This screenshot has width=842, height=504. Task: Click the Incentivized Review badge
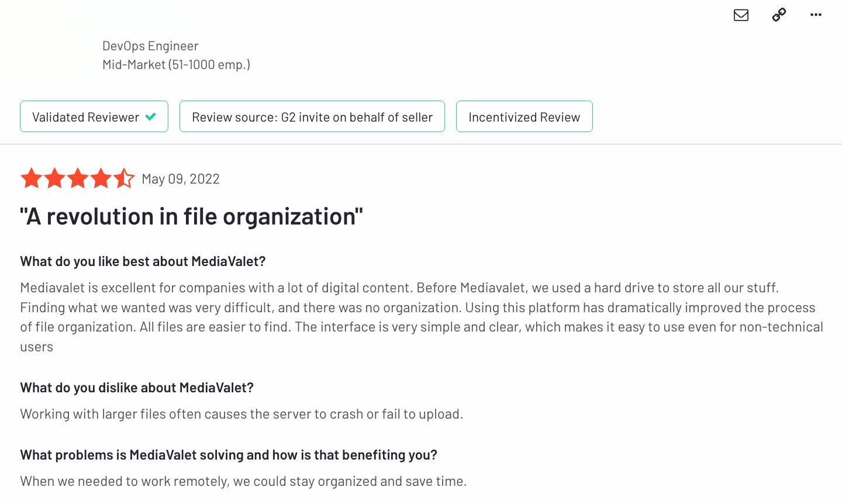(x=524, y=116)
